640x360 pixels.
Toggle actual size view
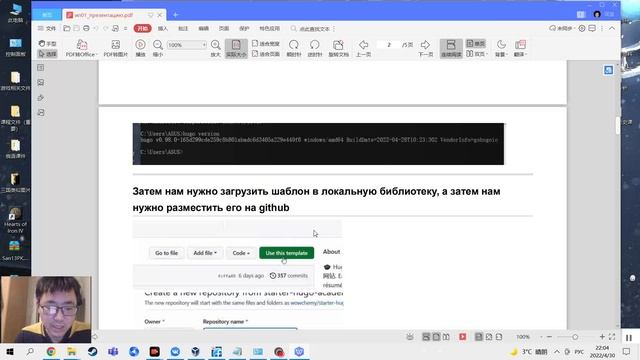[x=236, y=48]
